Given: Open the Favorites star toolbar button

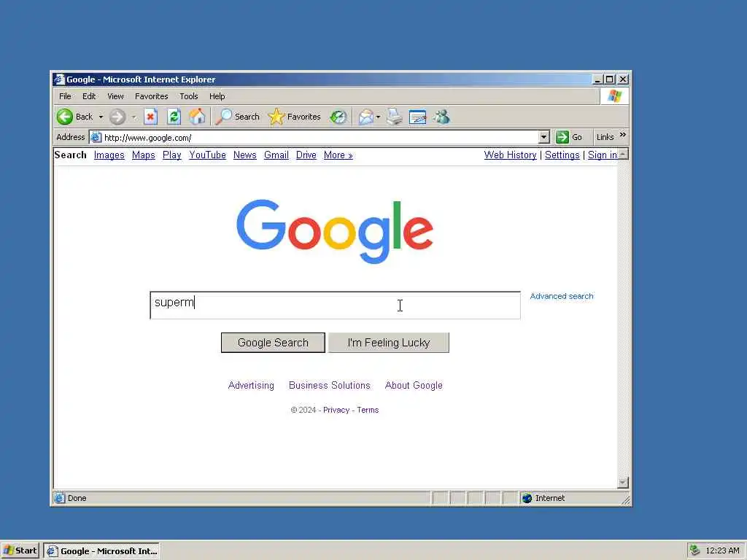Looking at the screenshot, I should 295,117.
